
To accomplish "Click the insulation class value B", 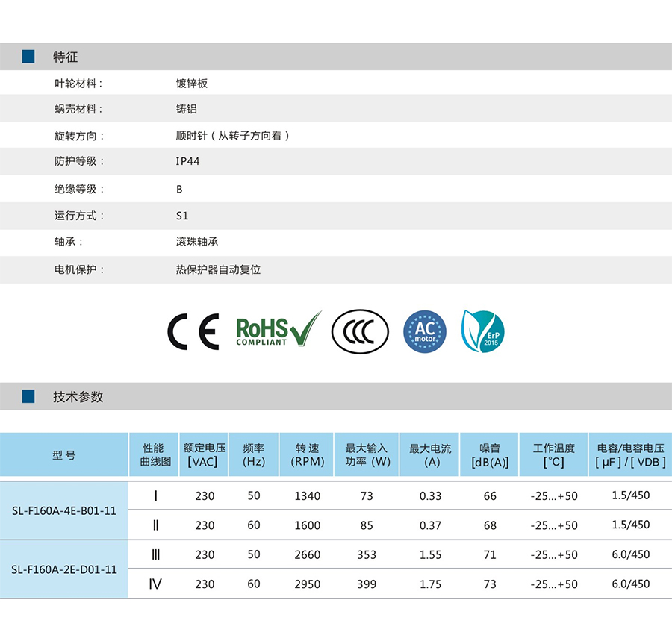I will 179,190.
